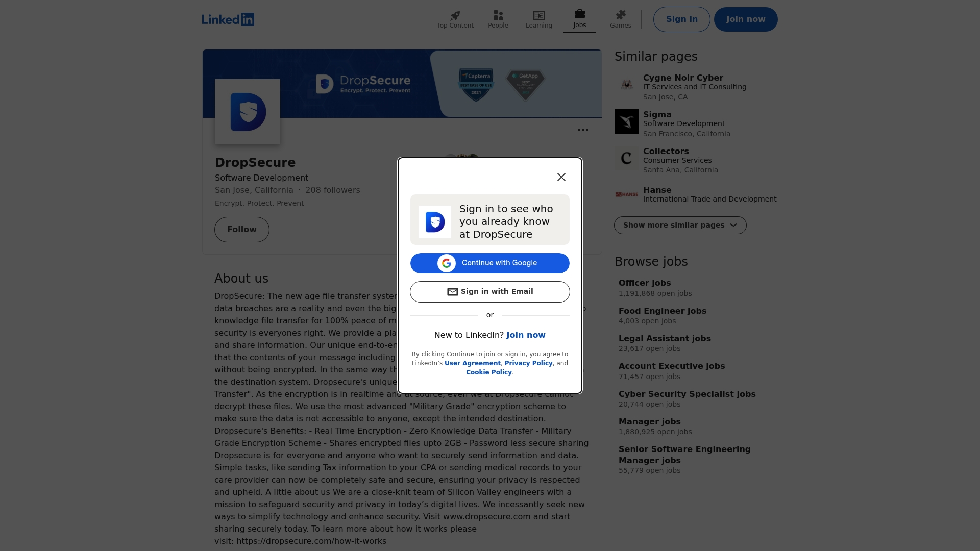This screenshot has height=551, width=980.
Task: Click the Collectors company logo
Action: point(627,158)
